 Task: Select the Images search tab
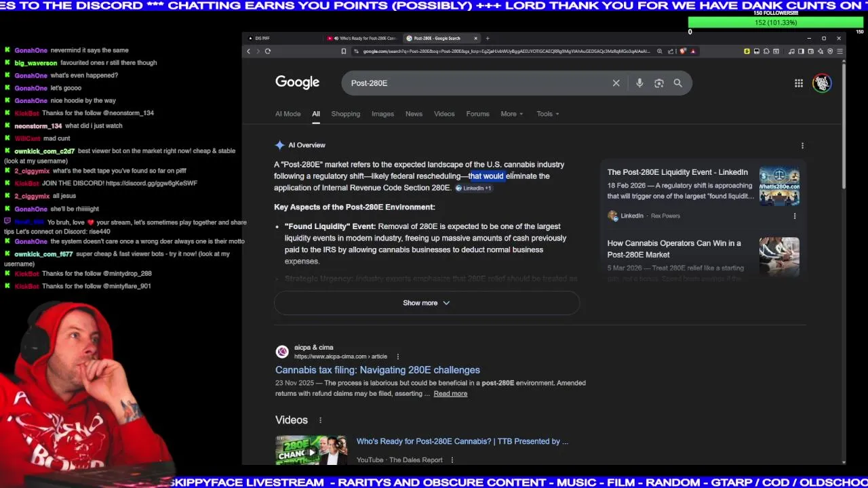[382, 114]
